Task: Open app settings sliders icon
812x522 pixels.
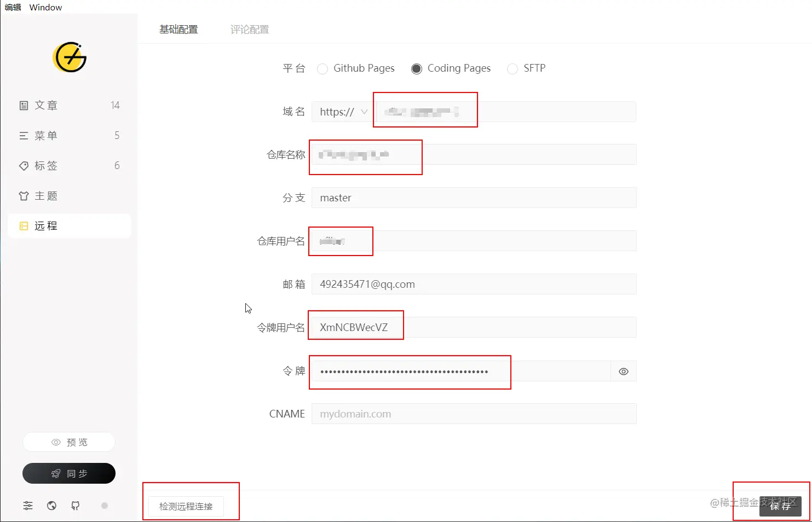Action: [x=28, y=506]
